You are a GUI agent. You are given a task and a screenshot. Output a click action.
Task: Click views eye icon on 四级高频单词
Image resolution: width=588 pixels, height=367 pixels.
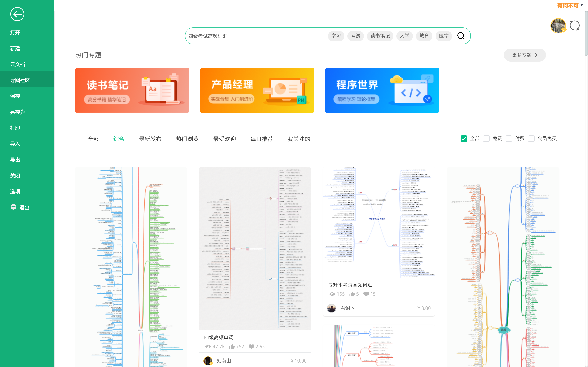pyautogui.click(x=208, y=347)
